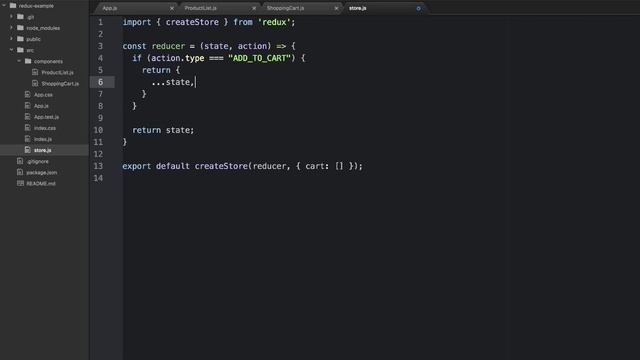
Task: Collapse the redux-example root folder arrow
Action: (x=4, y=6)
